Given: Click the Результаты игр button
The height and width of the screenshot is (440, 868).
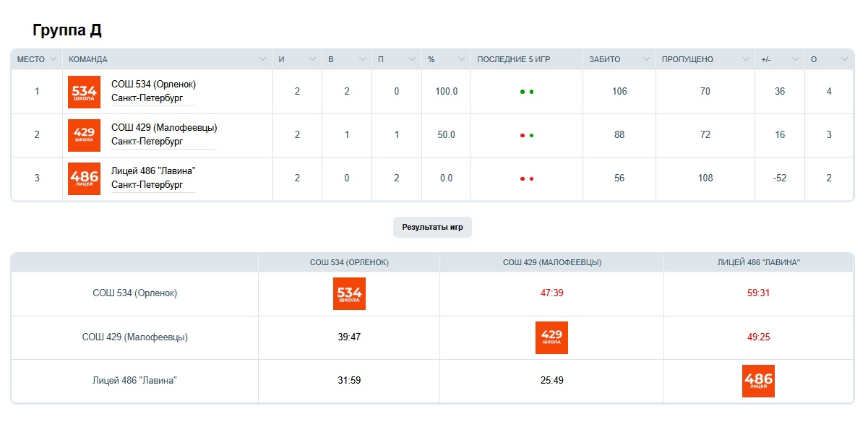Looking at the screenshot, I should (x=432, y=227).
